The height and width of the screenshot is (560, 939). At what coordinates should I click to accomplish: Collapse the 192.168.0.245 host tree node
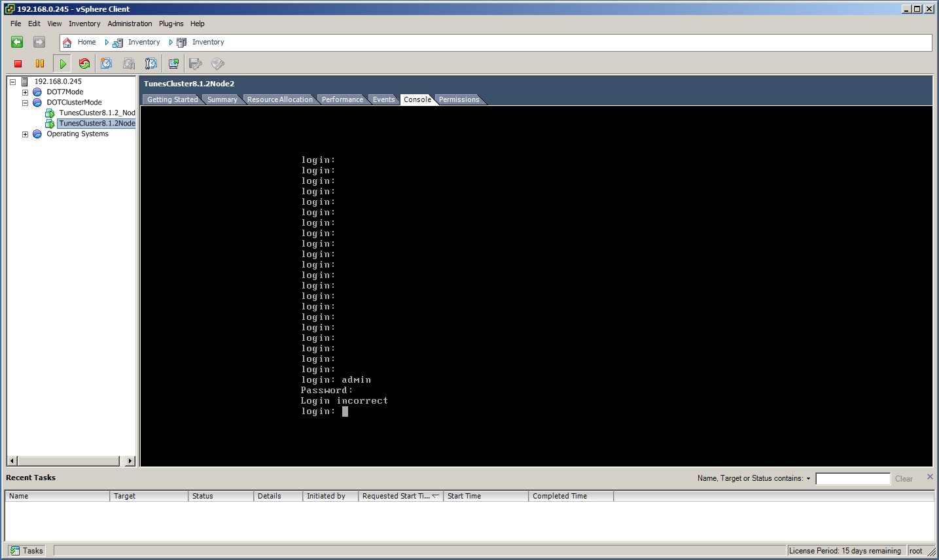click(12, 82)
